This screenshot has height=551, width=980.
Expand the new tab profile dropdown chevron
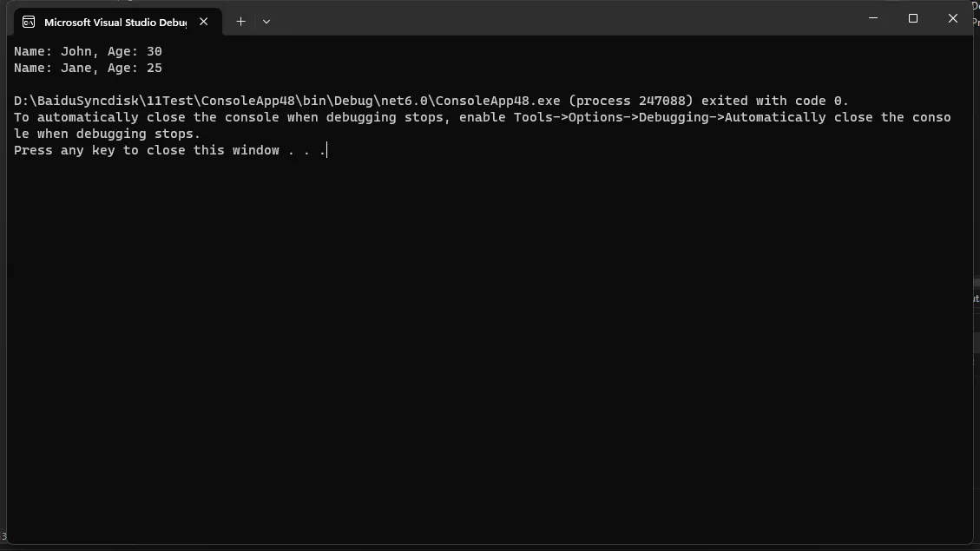266,22
